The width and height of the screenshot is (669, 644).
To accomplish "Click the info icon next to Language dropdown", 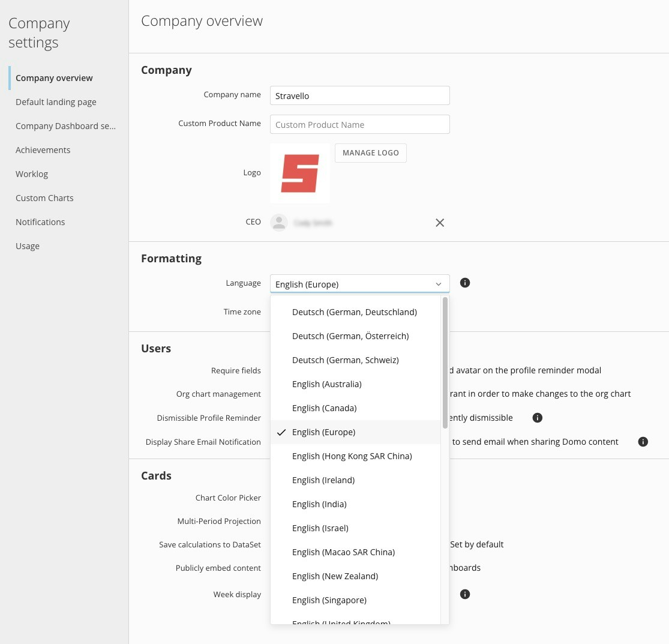I will point(464,283).
